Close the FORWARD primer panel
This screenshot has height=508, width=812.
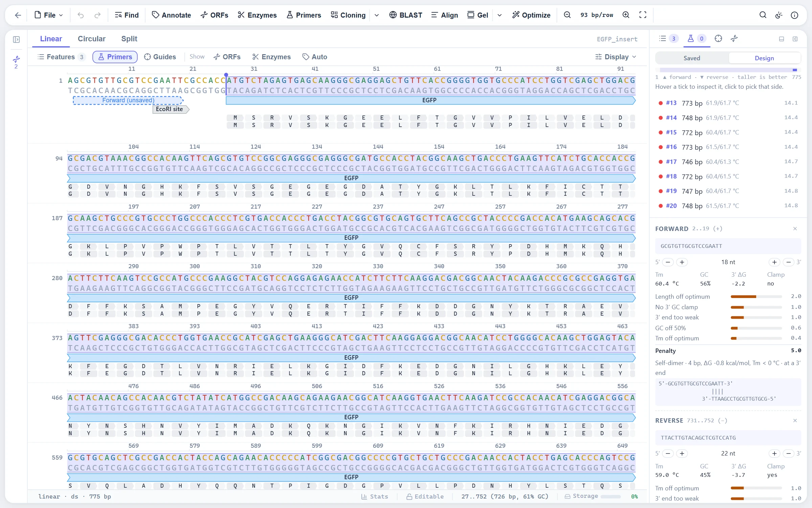pyautogui.click(x=795, y=229)
